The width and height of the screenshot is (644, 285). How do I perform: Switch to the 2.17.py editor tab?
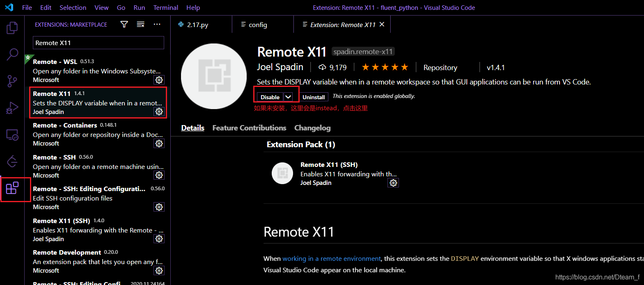[201, 25]
